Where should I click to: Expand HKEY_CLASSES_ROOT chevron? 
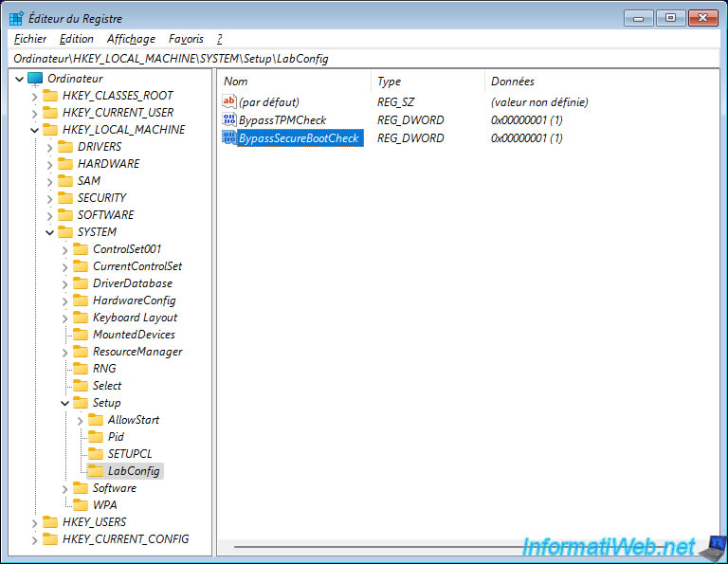click(x=34, y=97)
